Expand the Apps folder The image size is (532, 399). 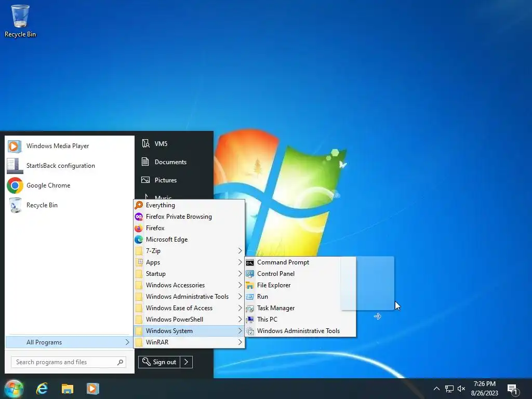[x=189, y=262]
